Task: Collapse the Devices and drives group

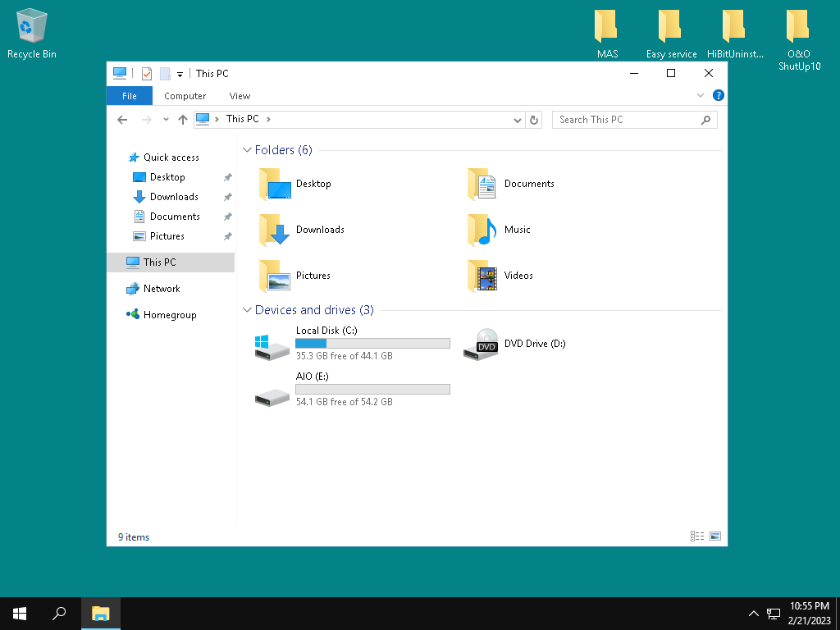Action: tap(247, 310)
